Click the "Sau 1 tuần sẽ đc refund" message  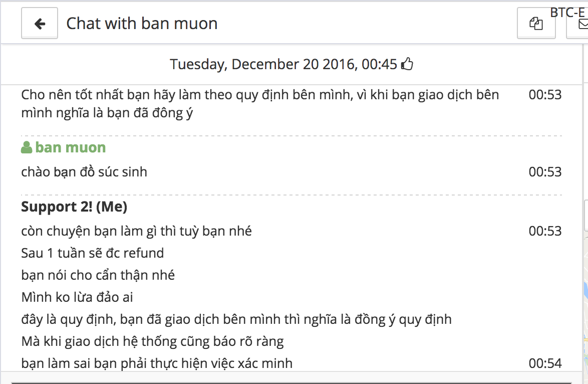tap(93, 253)
